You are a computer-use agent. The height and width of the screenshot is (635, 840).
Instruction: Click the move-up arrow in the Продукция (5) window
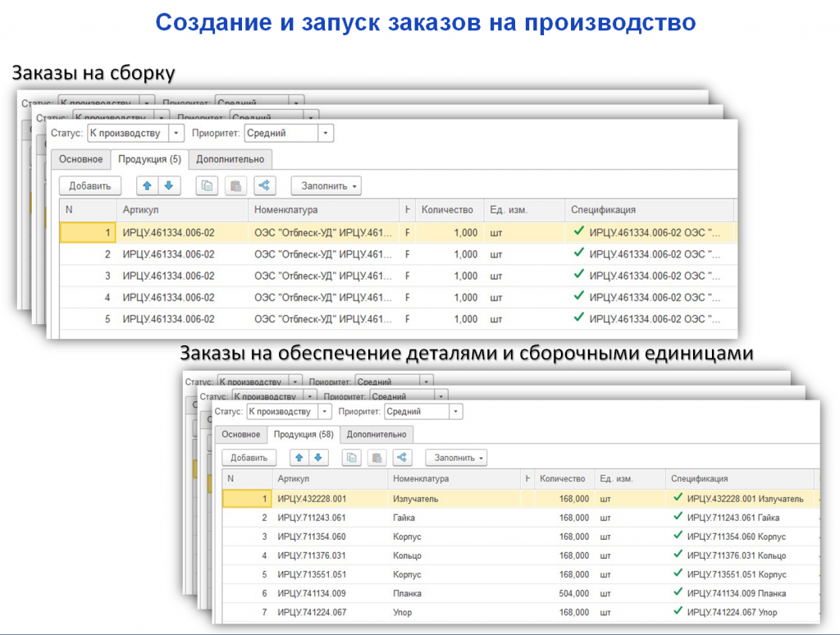point(148,186)
